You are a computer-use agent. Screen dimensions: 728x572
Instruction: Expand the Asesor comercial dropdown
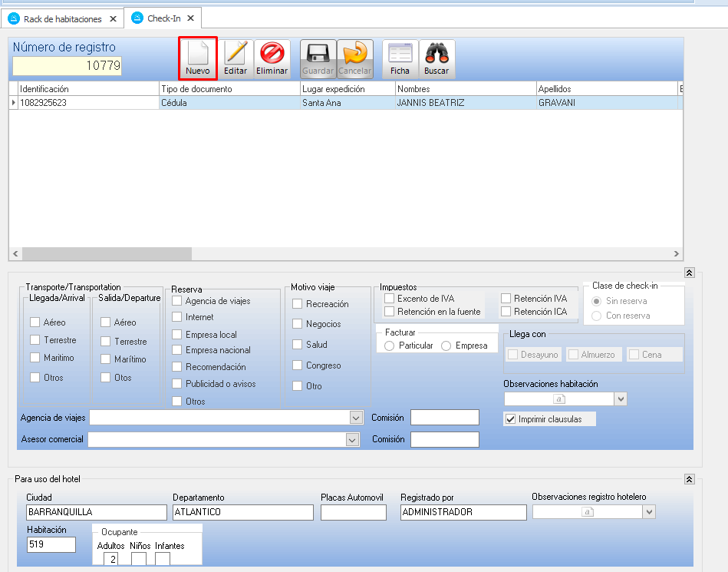click(352, 440)
